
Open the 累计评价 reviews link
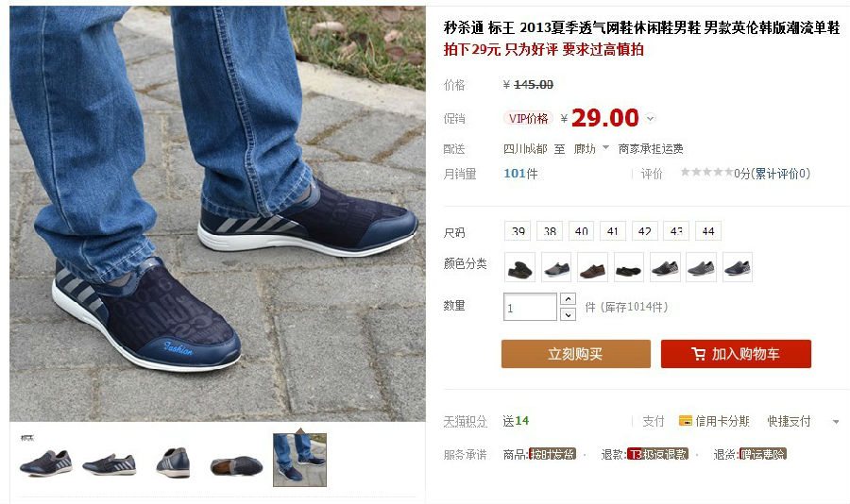[780, 174]
